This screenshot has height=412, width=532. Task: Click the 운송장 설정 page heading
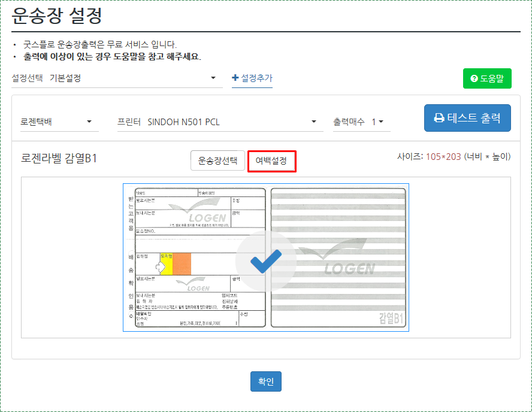click(57, 15)
